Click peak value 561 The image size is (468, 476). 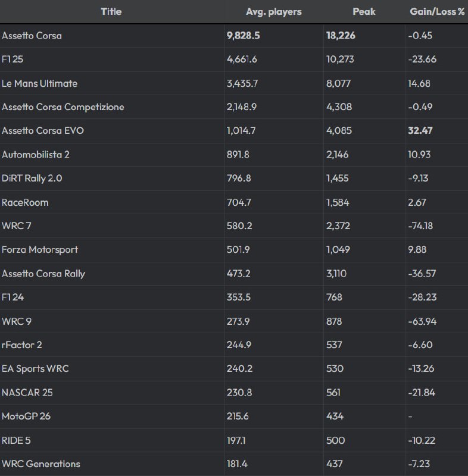click(333, 393)
